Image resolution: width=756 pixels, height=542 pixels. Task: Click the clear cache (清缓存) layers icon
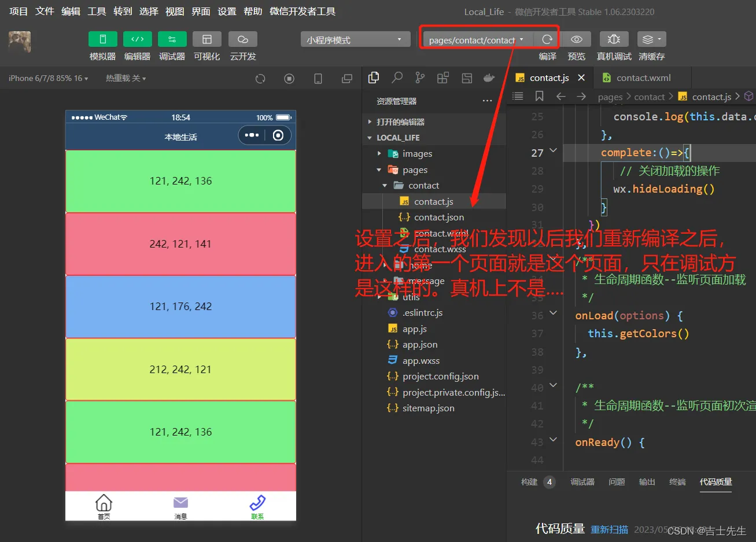click(651, 39)
